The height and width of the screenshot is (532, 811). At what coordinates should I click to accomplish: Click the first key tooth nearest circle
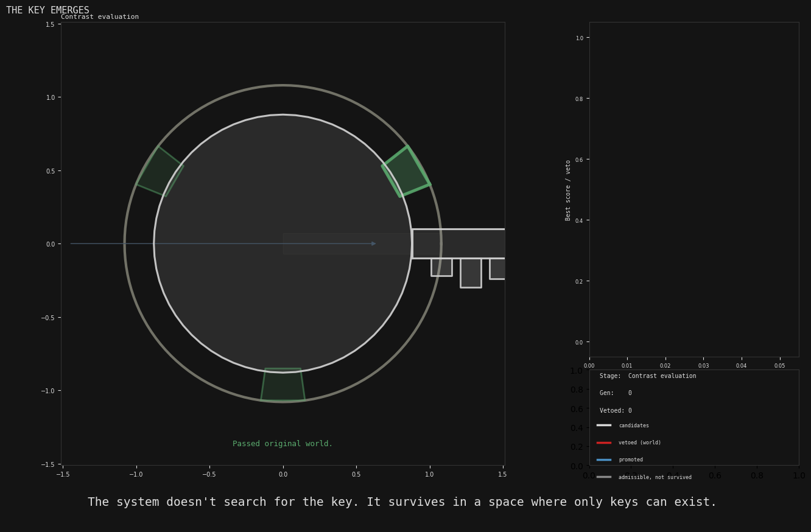click(441, 267)
